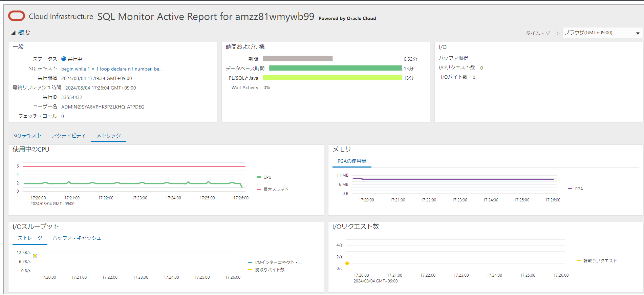Image resolution: width=644 pixels, height=295 pixels.
Task: Toggle the 読取りバイト数 legend entry
Action: (266, 270)
